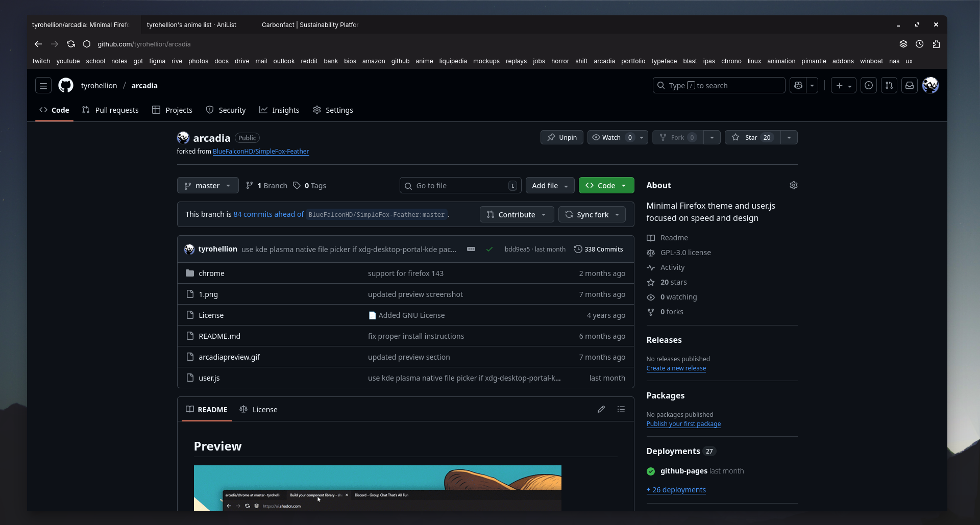Unpin the arcadia repository
Screen dimensions: 980x525
[x=561, y=137]
